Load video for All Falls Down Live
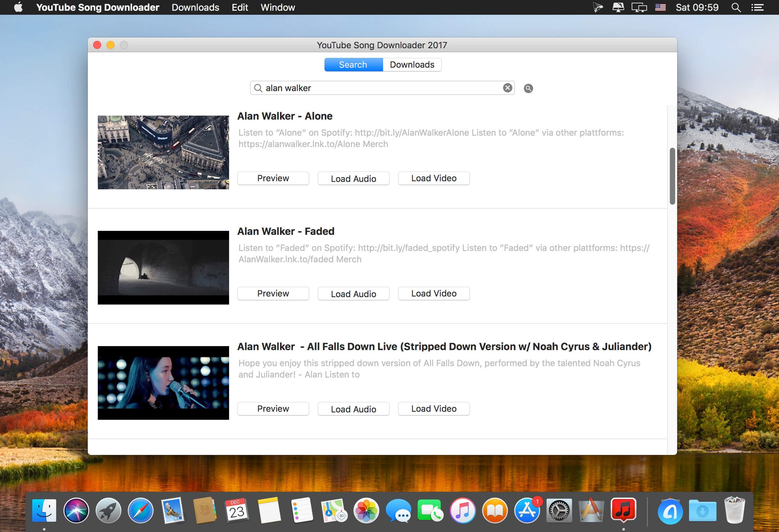The image size is (779, 532). click(434, 409)
